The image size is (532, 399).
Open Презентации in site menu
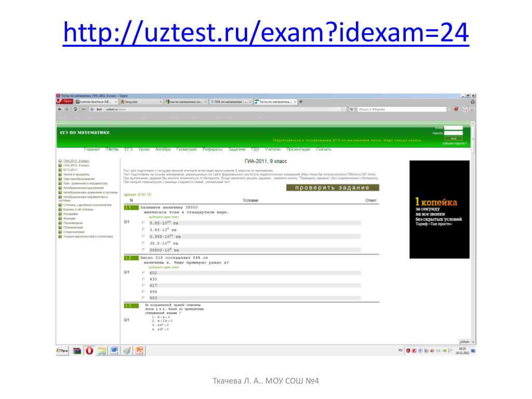click(x=298, y=149)
